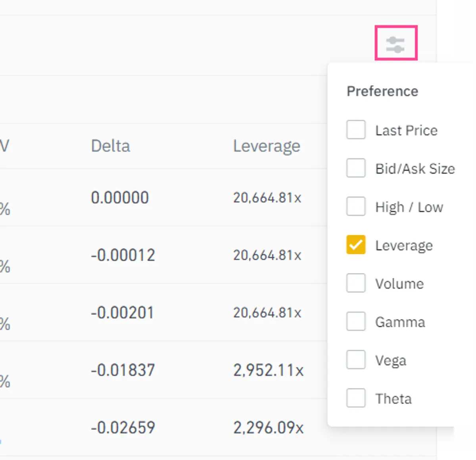Select the Delta value 0.00000

tap(120, 198)
